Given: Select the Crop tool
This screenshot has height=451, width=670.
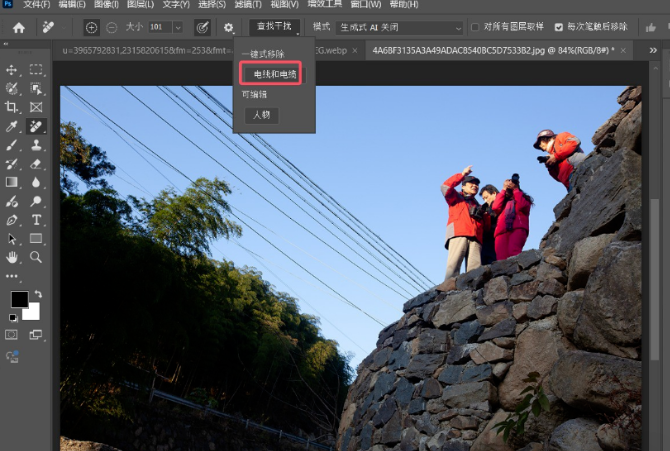Looking at the screenshot, I should click(12, 107).
